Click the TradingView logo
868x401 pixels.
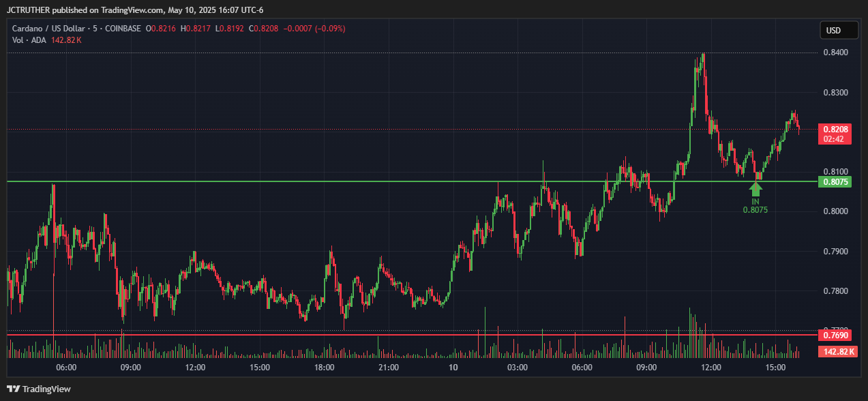[40, 389]
